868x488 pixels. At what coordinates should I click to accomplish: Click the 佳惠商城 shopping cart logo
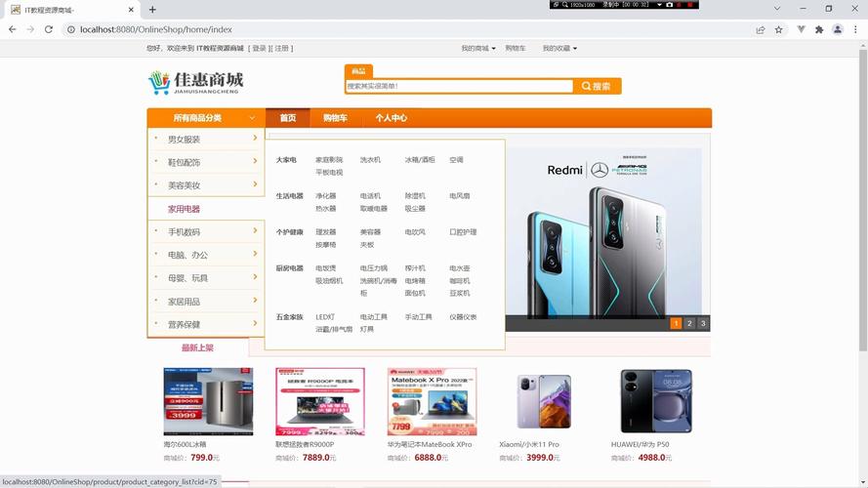tap(195, 82)
